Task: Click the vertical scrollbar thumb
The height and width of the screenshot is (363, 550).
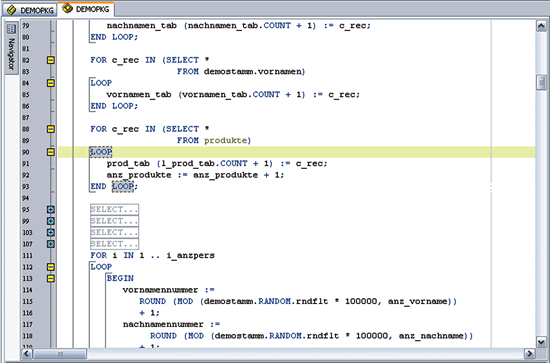Action: [541, 82]
